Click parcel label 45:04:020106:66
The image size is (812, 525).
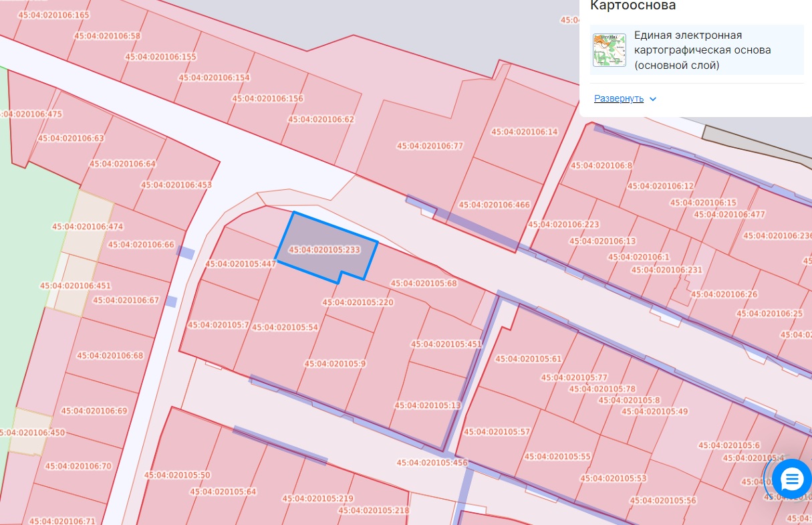tap(141, 245)
